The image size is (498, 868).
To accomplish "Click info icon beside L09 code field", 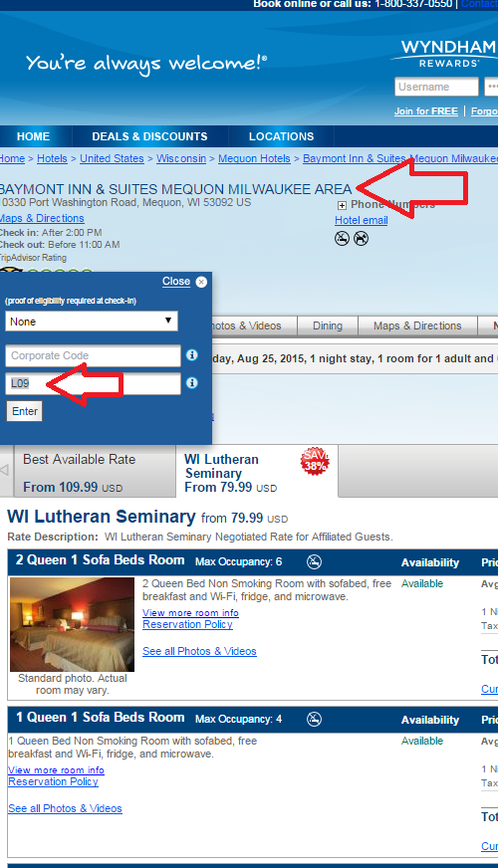I will (x=191, y=383).
